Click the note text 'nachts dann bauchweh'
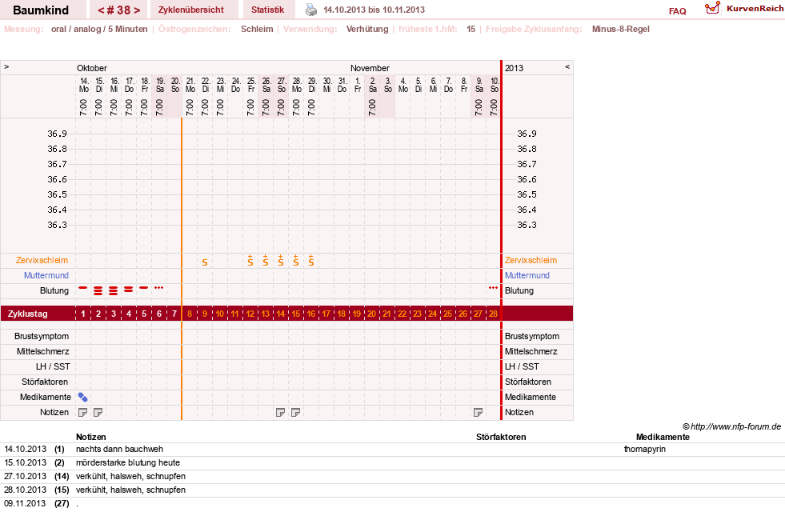Viewport: 785px width, 532px height. 119,450
